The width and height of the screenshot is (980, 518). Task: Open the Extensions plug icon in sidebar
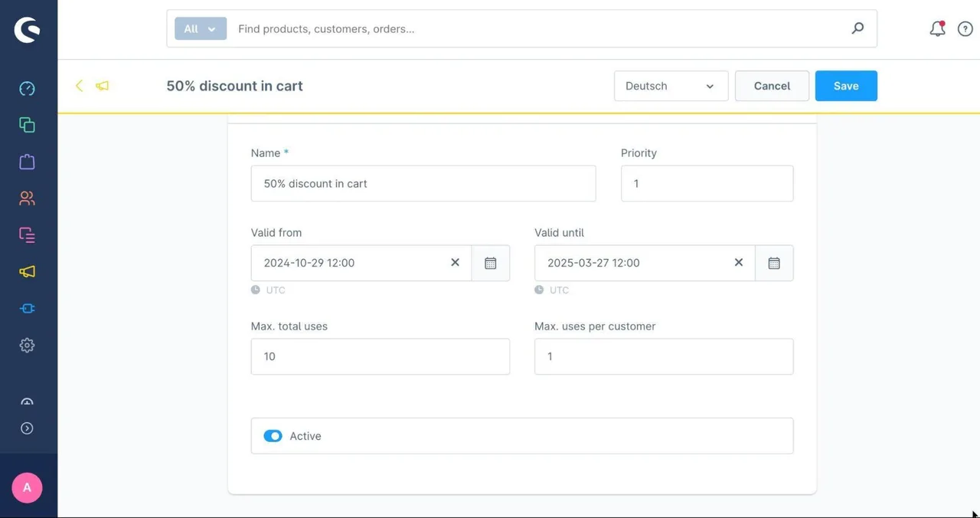point(27,309)
